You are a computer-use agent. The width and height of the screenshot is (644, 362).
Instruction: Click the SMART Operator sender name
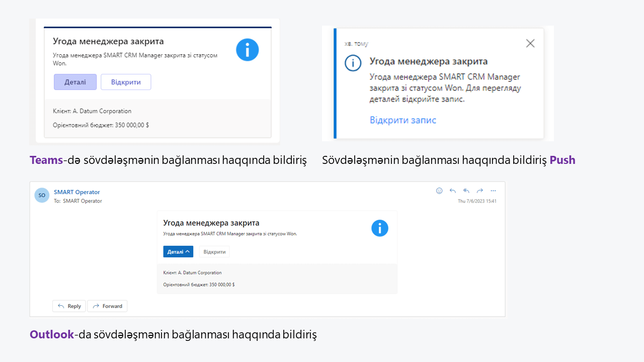pyautogui.click(x=77, y=192)
